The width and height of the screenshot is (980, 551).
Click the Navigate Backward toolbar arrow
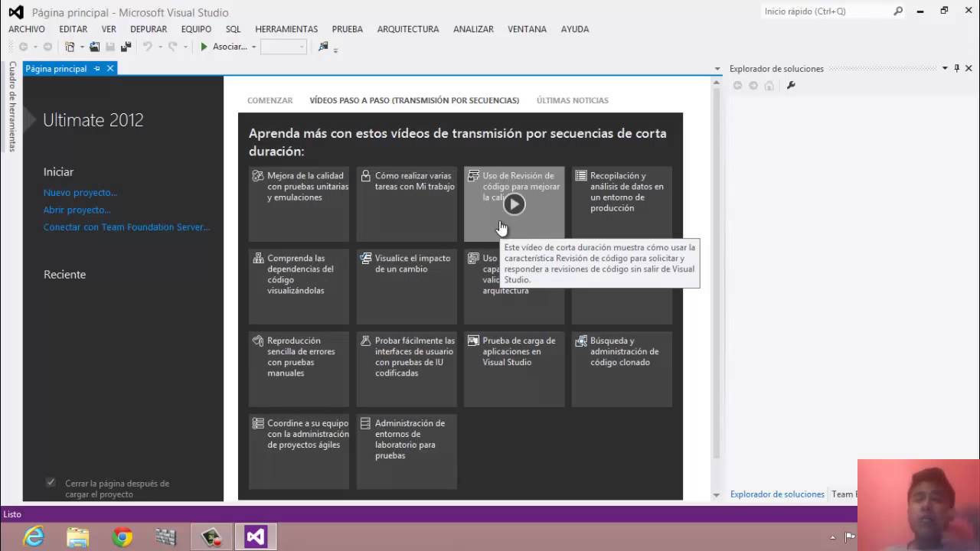pyautogui.click(x=23, y=47)
